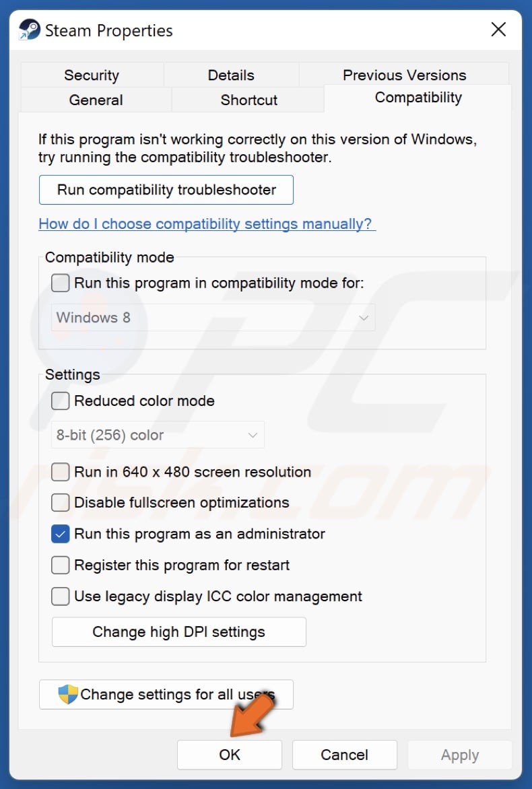532x789 pixels.
Task: Open the 8-bit (256) color dropdown
Action: pos(252,434)
